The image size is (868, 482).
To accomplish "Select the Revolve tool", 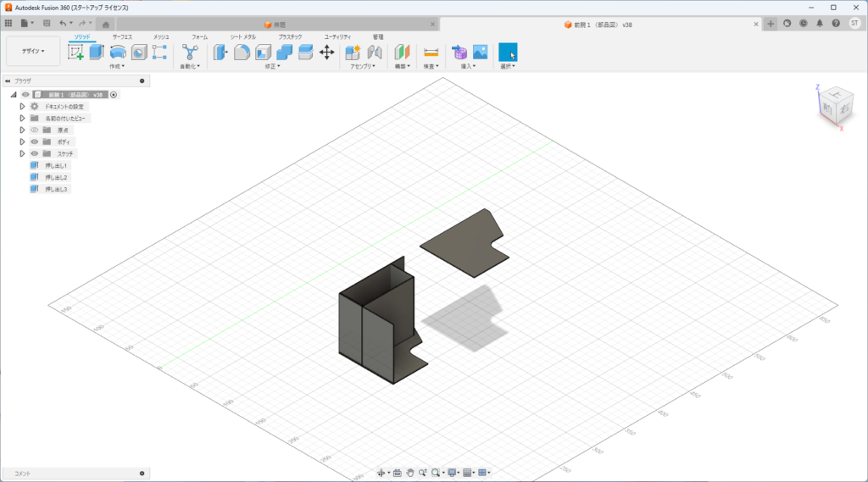I will (117, 52).
